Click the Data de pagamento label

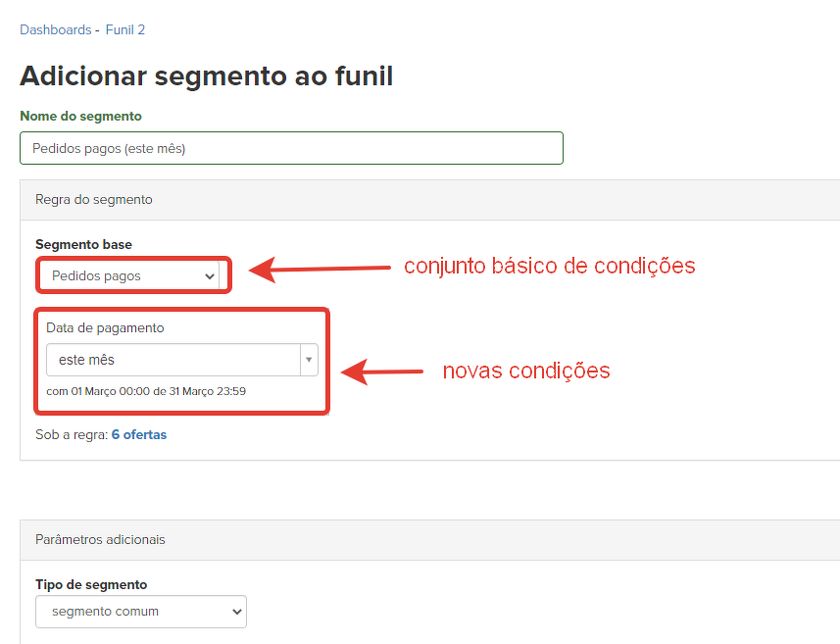105,328
